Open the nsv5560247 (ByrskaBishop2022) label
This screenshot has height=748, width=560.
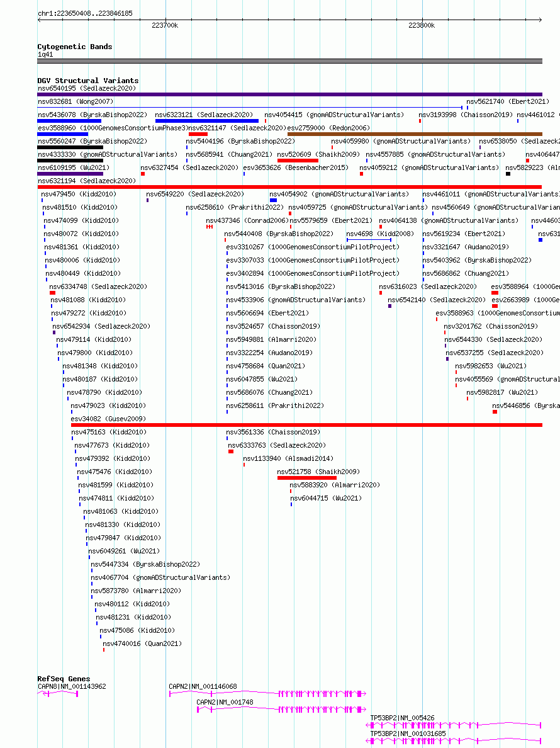92,142
